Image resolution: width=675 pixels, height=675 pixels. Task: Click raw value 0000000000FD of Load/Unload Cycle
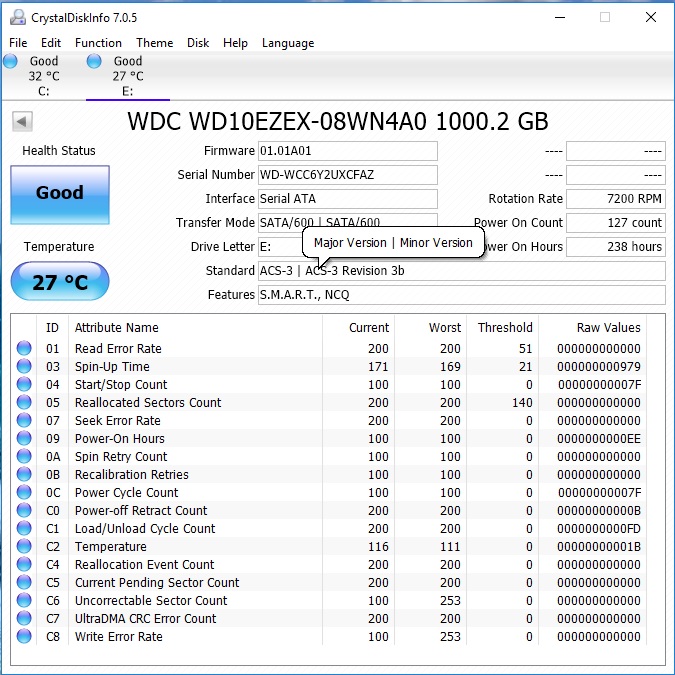599,528
